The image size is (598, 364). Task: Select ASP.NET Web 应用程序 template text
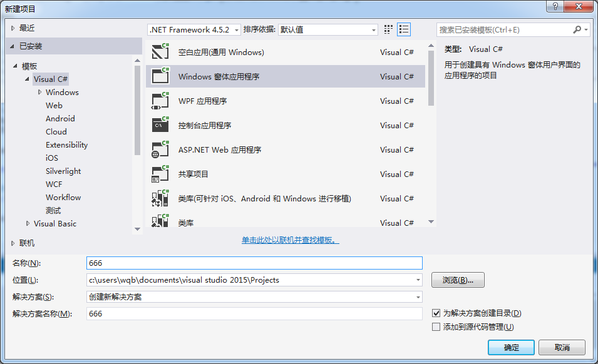click(220, 149)
